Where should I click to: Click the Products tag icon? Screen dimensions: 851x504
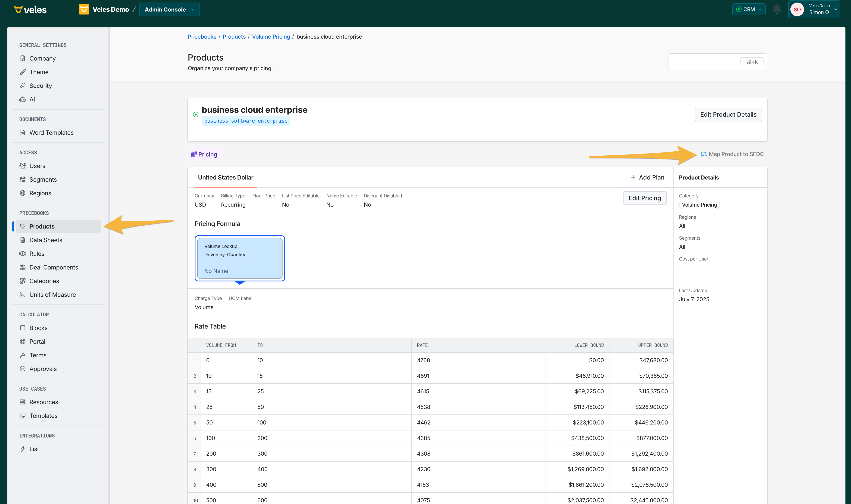23,226
